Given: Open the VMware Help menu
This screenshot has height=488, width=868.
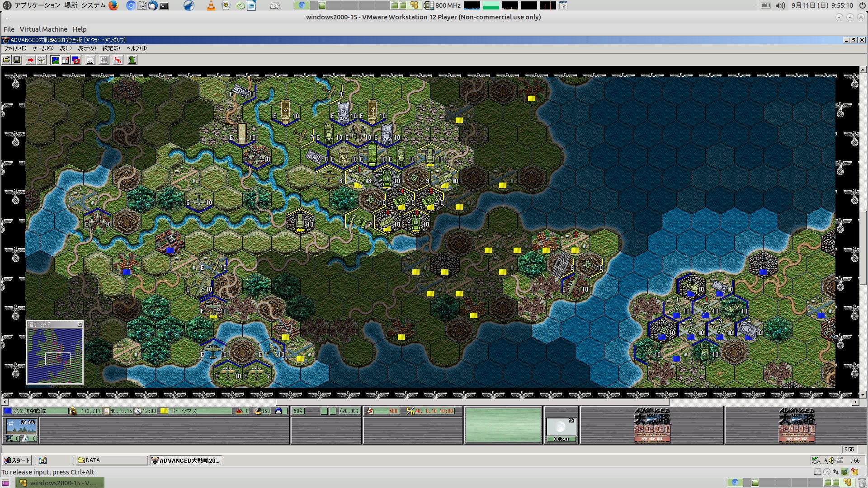Looking at the screenshot, I should 80,29.
